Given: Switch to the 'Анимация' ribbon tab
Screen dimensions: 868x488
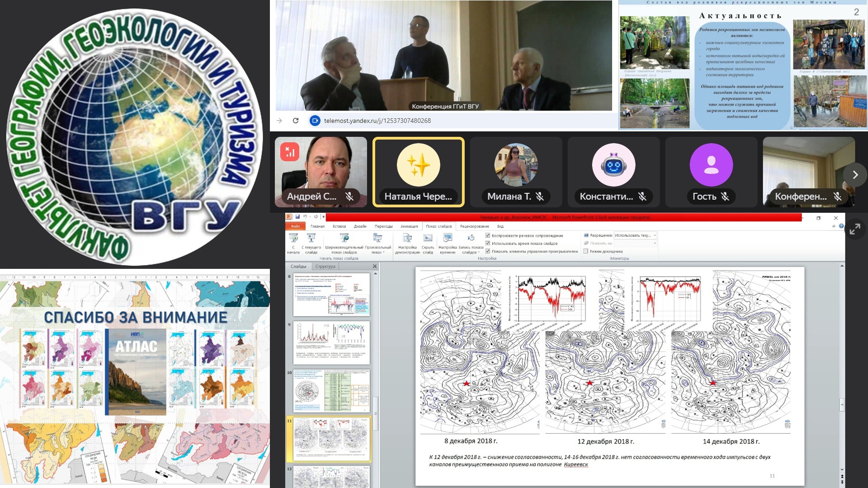Looking at the screenshot, I should (409, 226).
